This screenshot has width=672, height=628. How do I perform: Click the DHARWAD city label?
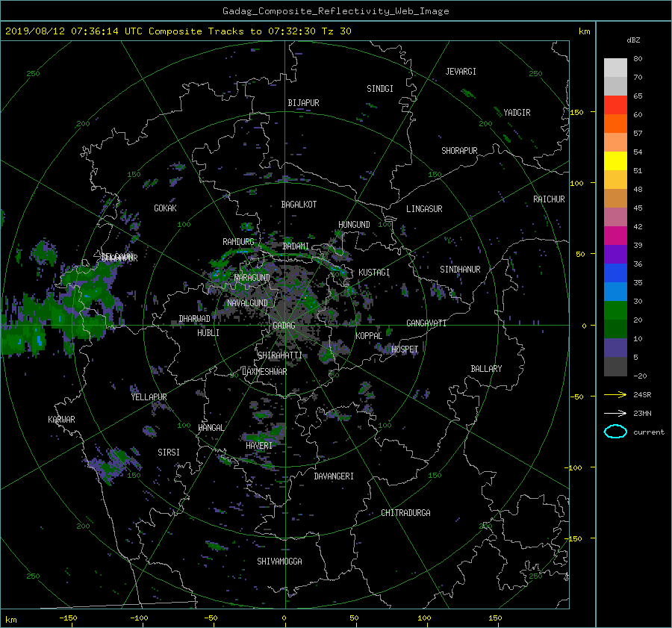194,319
